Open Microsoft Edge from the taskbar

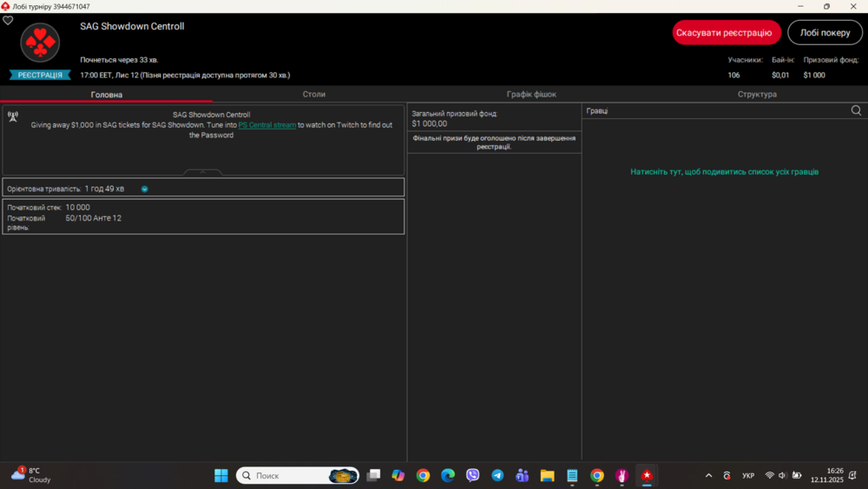pyautogui.click(x=448, y=475)
